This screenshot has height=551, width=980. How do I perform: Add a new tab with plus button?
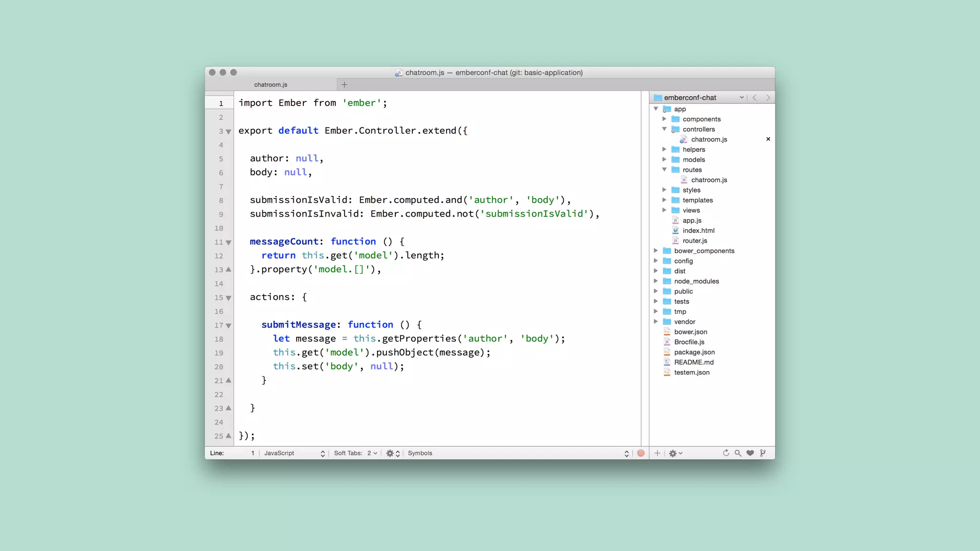click(344, 85)
